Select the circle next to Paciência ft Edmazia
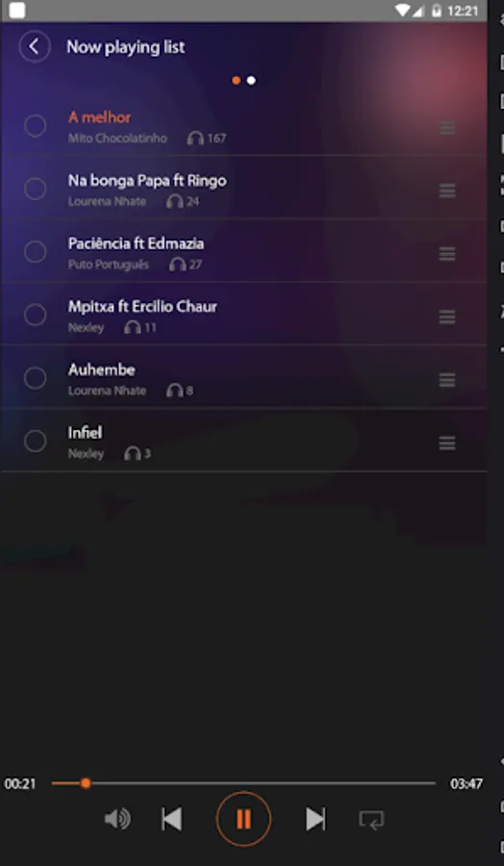 pos(36,252)
